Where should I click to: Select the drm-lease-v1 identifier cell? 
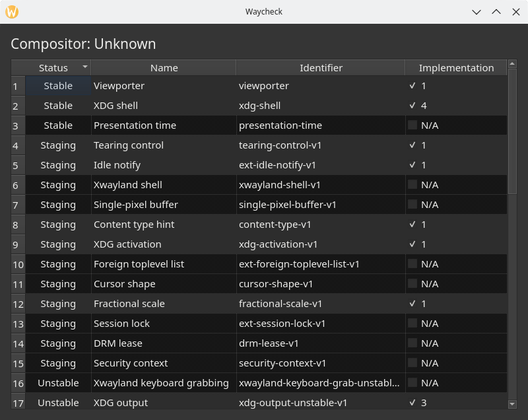click(x=321, y=343)
